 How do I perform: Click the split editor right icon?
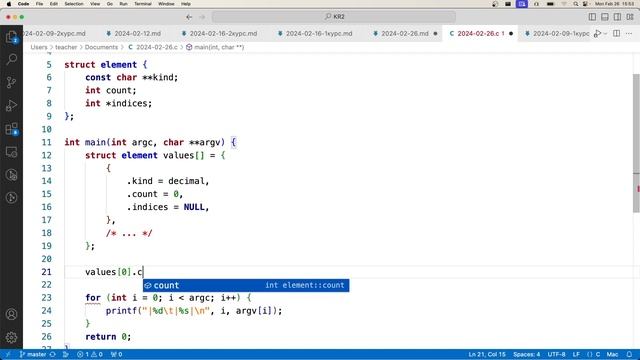pyautogui.click(x=617, y=33)
